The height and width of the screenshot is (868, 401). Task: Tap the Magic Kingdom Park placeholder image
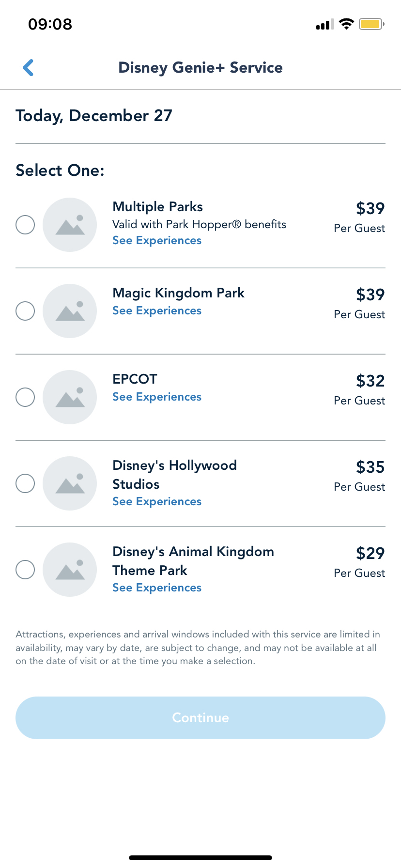[70, 311]
